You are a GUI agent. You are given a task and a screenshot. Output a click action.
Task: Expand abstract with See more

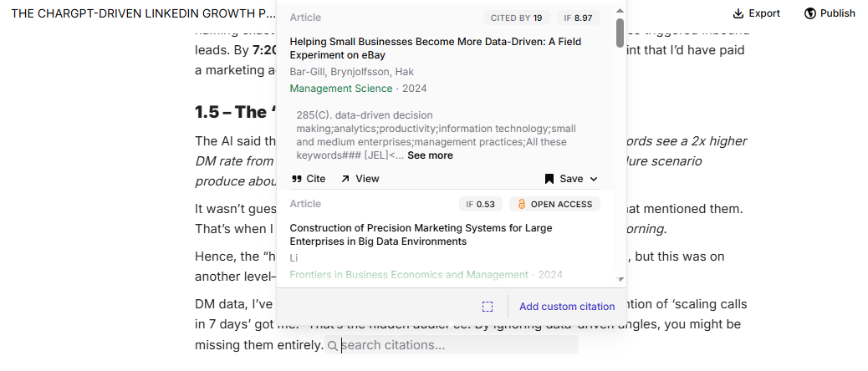click(x=430, y=155)
